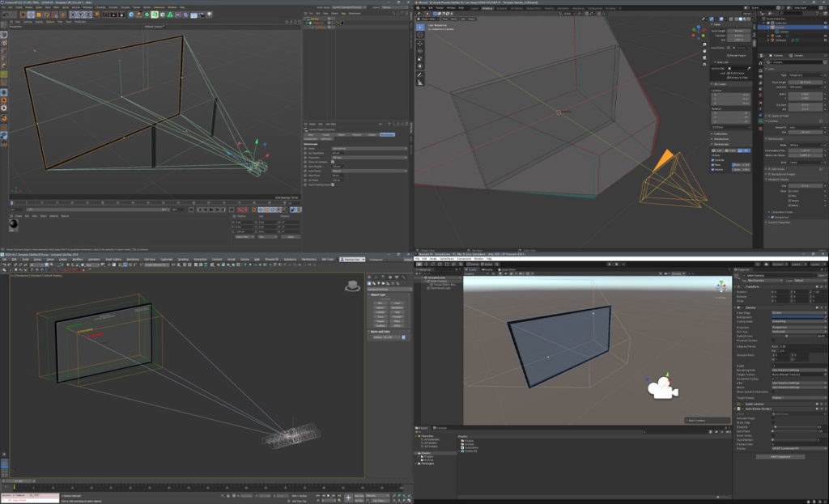Select Blender's Select Box tool

[420, 26]
